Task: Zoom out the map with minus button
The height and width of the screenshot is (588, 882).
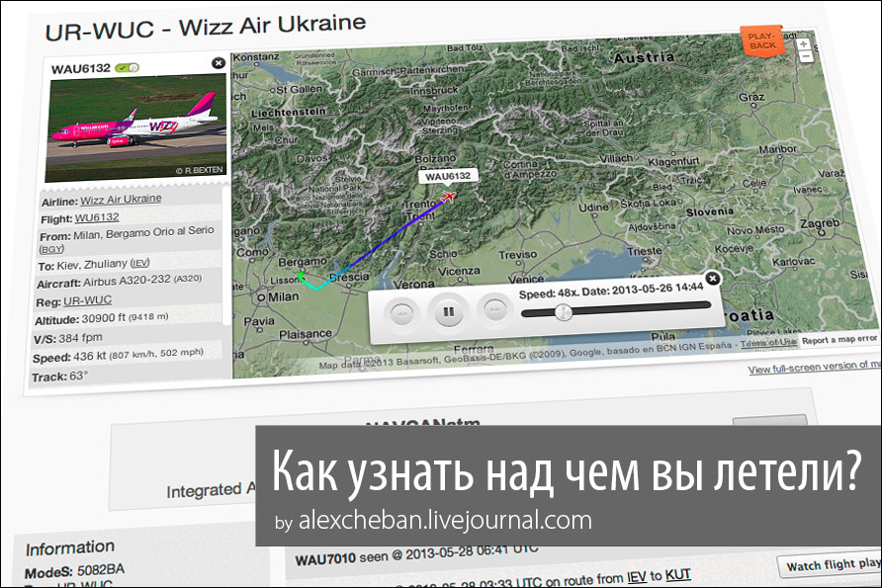Action: pos(806,56)
